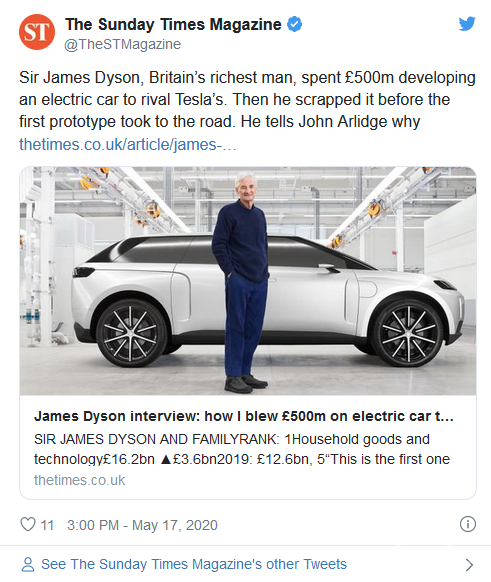Image resolution: width=491 pixels, height=582 pixels.
Task: Click the grey thetimes.co.uk card domain
Action: pyautogui.click(x=79, y=480)
